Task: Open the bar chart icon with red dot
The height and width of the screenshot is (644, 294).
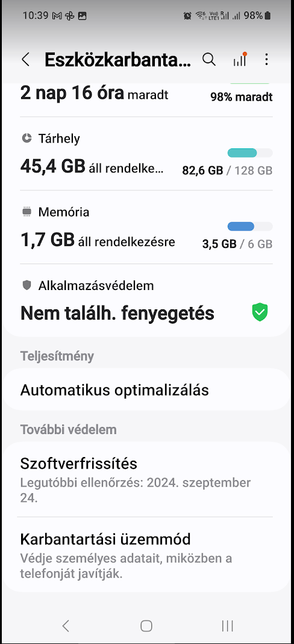Action: (240, 59)
